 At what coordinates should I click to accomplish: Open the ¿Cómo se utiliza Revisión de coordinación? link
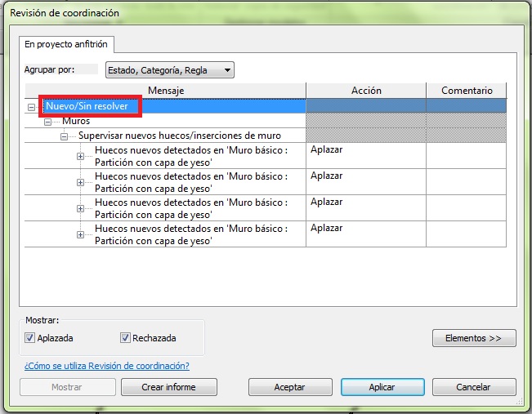[106, 366]
